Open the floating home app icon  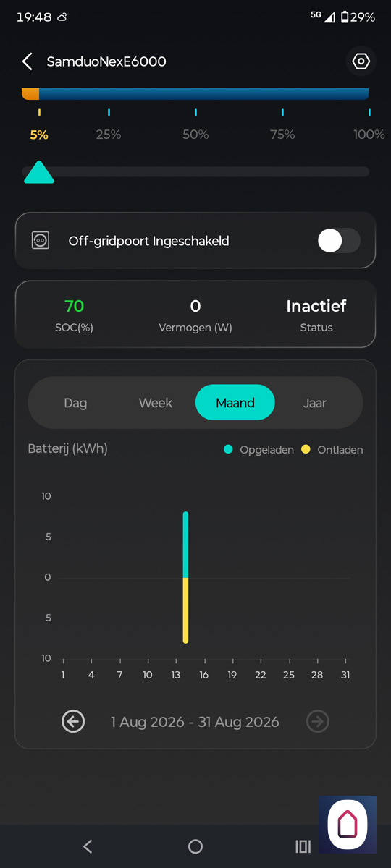348,825
